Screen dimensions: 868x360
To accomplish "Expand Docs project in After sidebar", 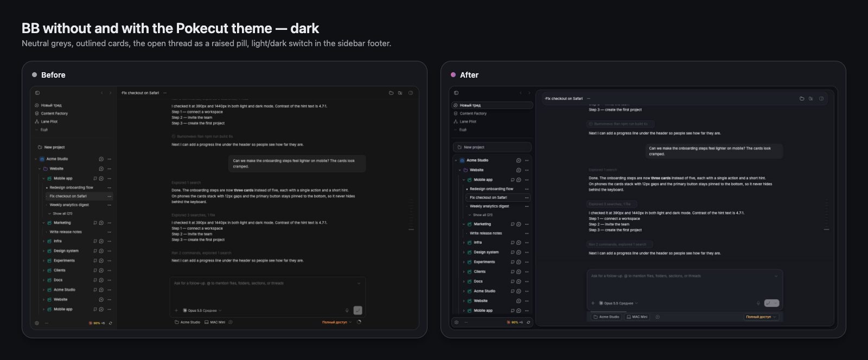I will coord(464,281).
